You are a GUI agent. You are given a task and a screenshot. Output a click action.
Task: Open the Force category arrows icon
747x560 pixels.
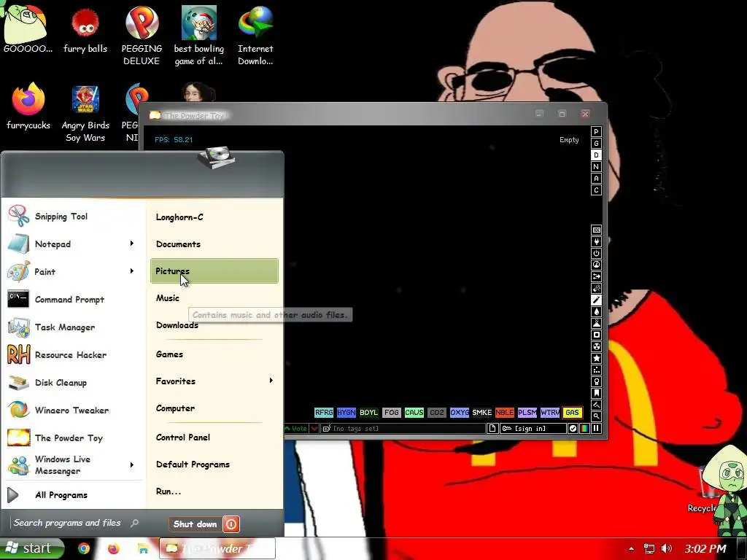point(596,276)
